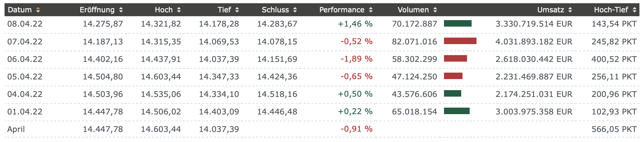
Task: Click the -1,89 % performance value
Action: (x=356, y=59)
